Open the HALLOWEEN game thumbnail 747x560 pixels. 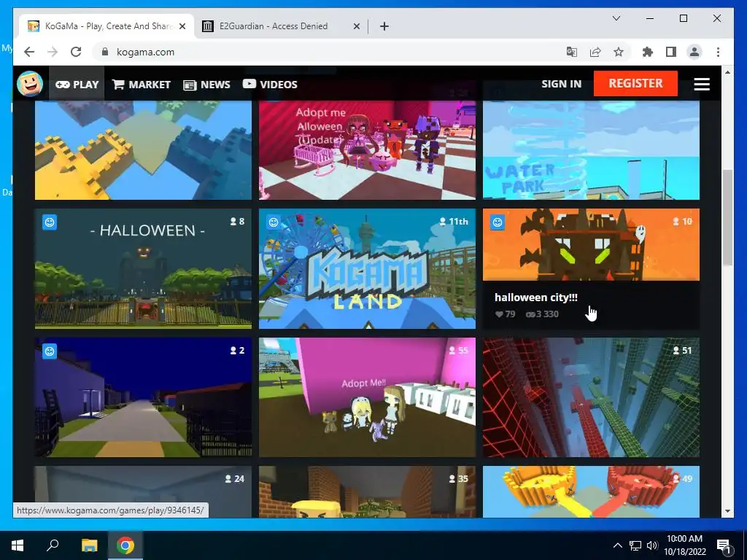[x=143, y=268]
